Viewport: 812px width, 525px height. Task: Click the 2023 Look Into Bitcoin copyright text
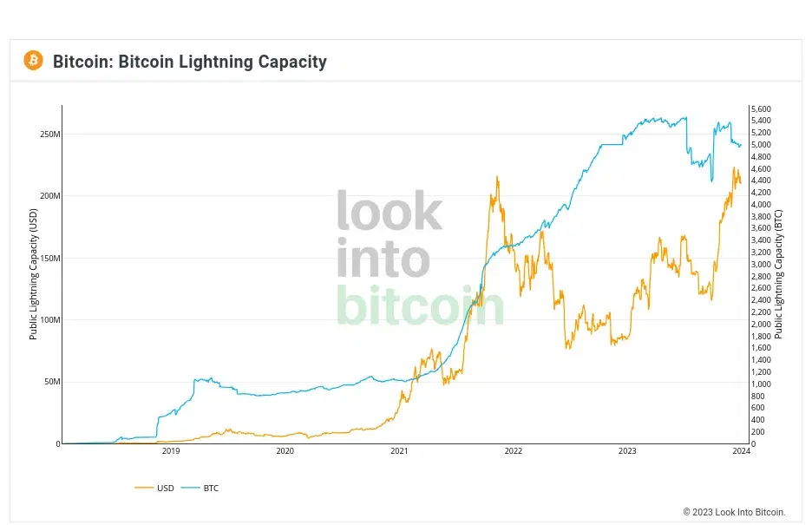click(734, 512)
